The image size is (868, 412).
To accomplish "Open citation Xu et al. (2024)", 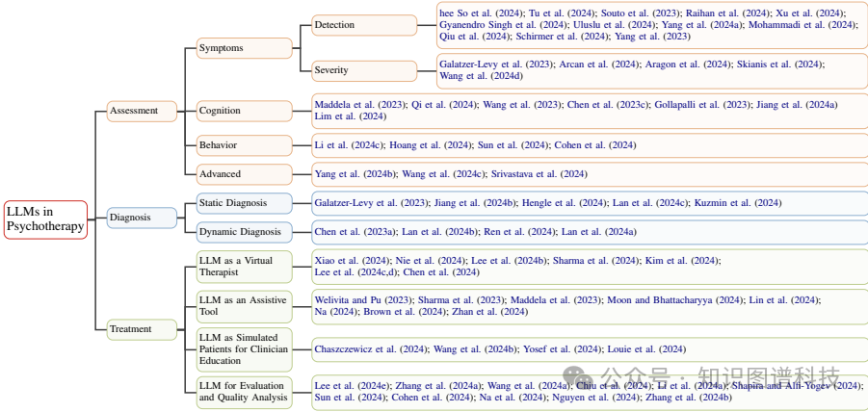I will coord(810,13).
